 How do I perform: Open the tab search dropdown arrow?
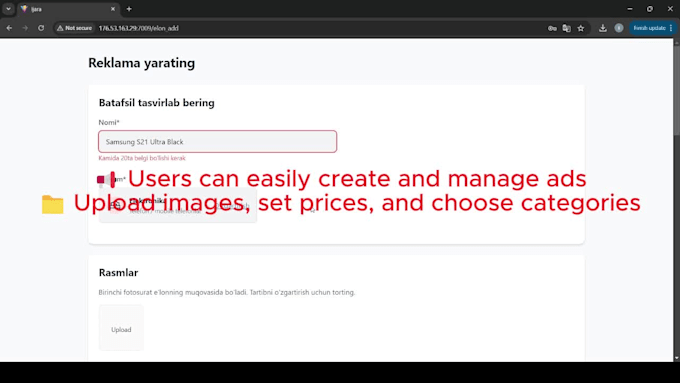tap(8, 9)
